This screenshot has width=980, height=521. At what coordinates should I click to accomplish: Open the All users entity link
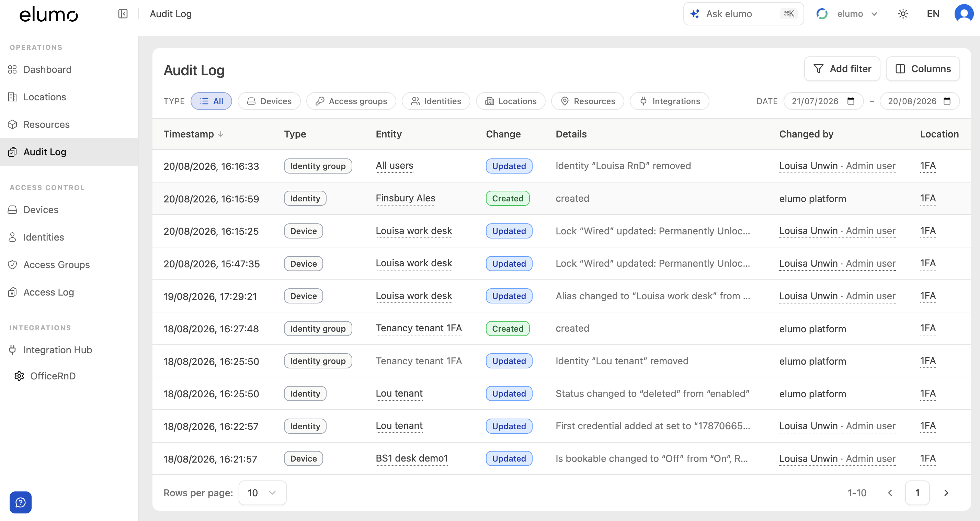point(394,166)
